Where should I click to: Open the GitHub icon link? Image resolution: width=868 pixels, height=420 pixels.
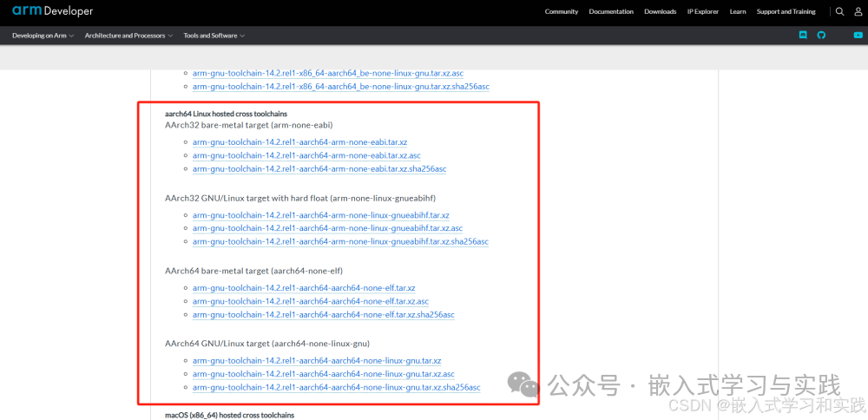(822, 36)
